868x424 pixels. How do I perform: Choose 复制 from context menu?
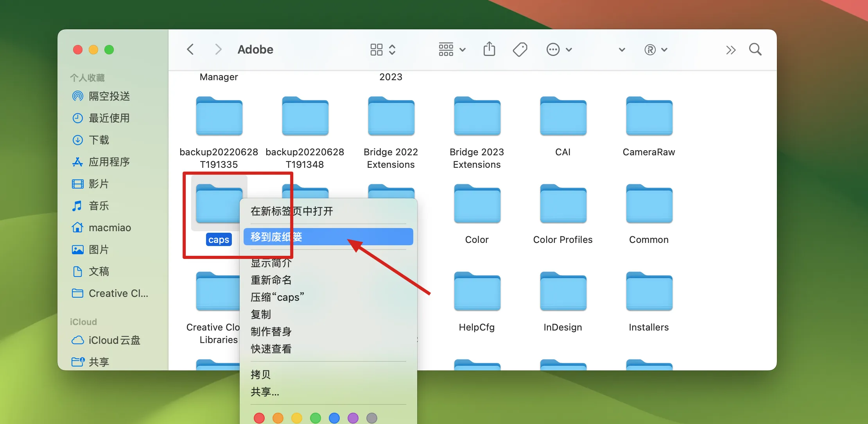click(x=328, y=314)
